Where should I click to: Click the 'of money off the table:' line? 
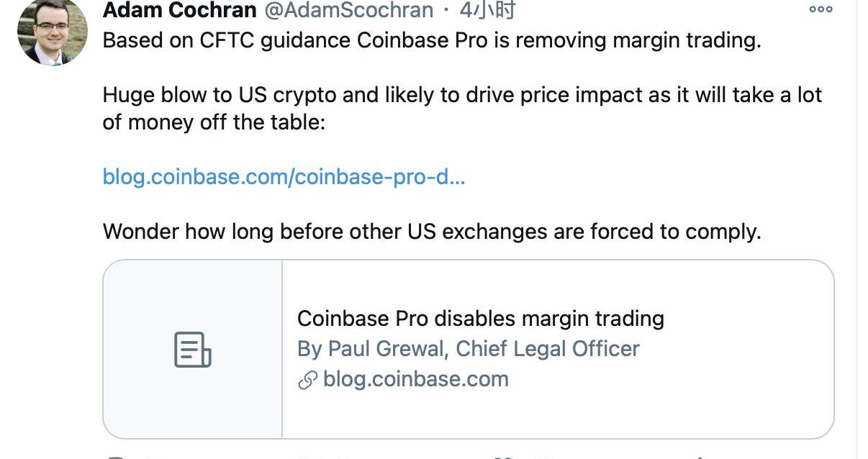pos(214,122)
